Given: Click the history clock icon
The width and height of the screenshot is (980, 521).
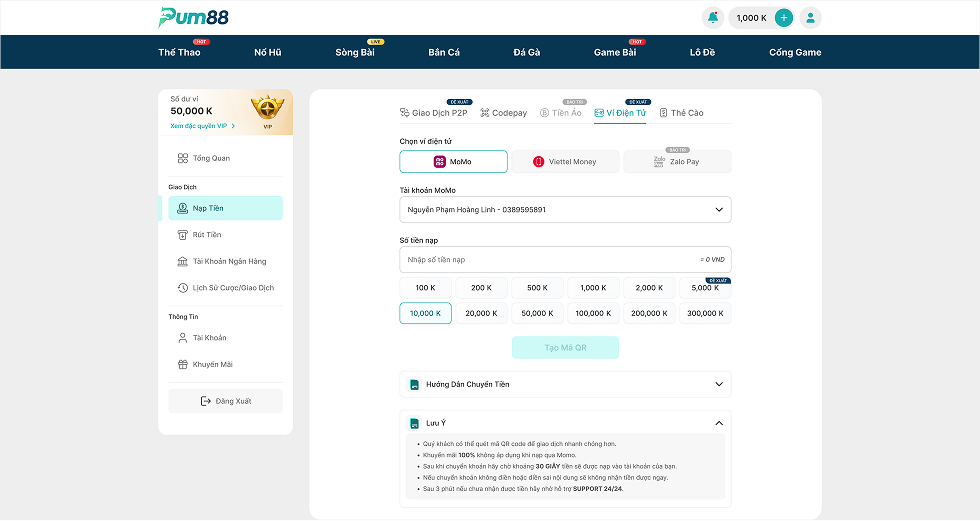Looking at the screenshot, I should point(182,288).
